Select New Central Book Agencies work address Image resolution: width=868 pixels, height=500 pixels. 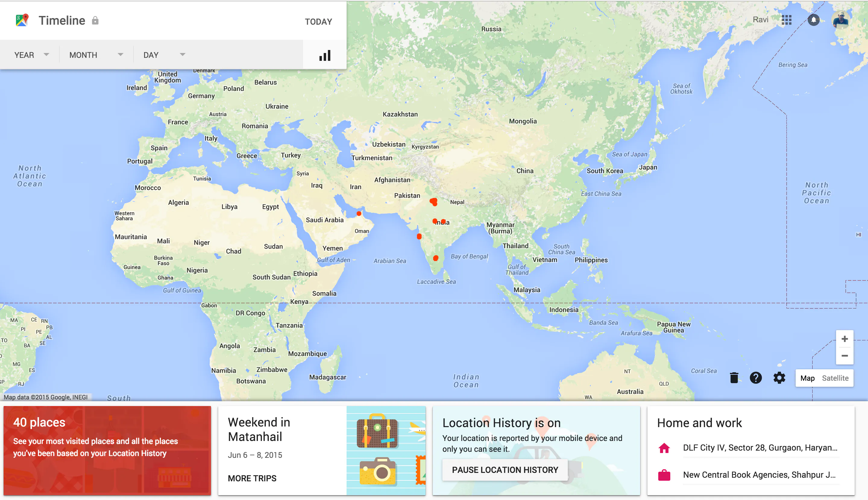759,475
